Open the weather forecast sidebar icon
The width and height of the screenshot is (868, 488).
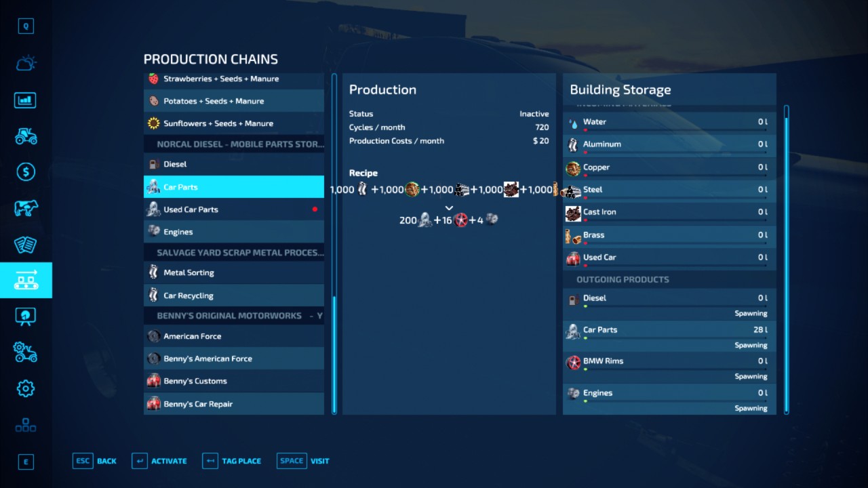[x=26, y=64]
